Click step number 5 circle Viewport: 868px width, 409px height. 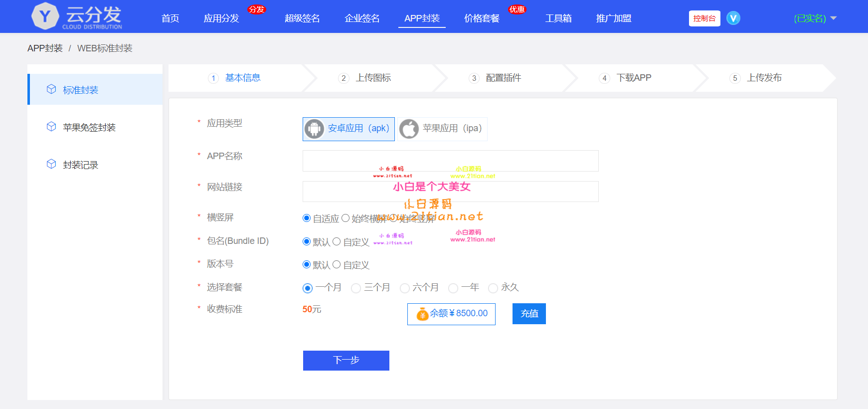(x=735, y=78)
